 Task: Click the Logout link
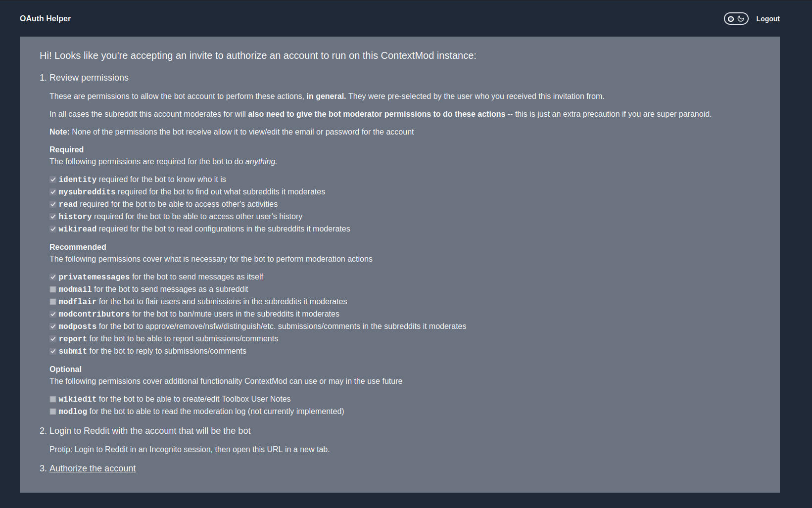click(768, 19)
